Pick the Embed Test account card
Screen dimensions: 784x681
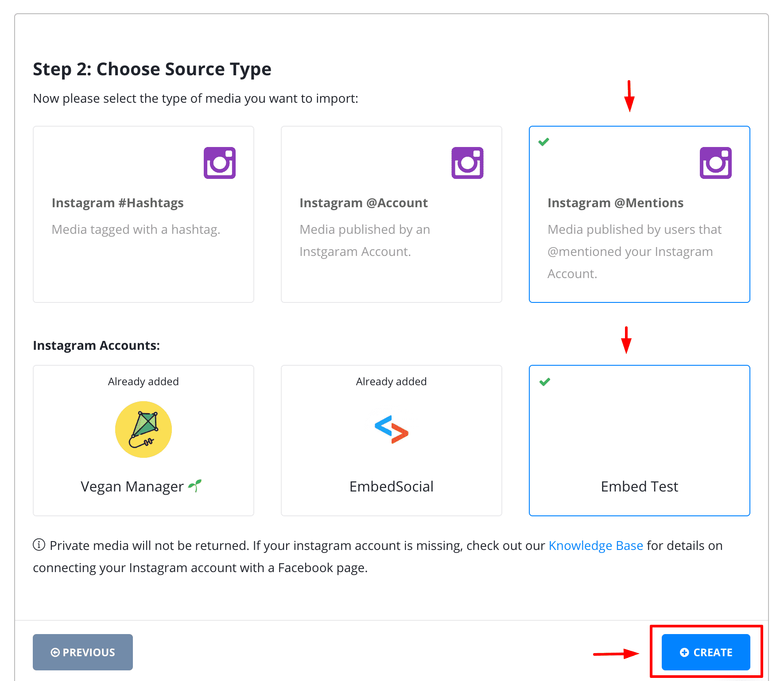(x=640, y=441)
